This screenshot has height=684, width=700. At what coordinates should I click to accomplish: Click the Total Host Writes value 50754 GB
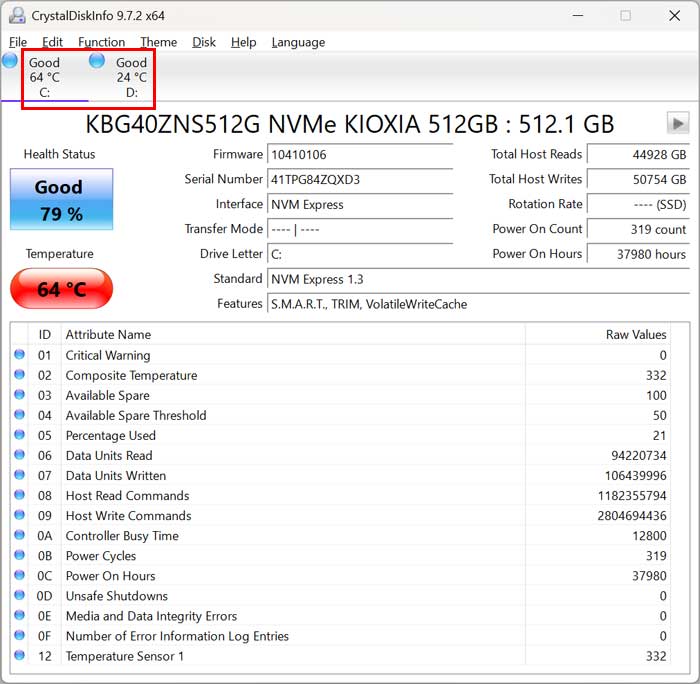(x=638, y=180)
